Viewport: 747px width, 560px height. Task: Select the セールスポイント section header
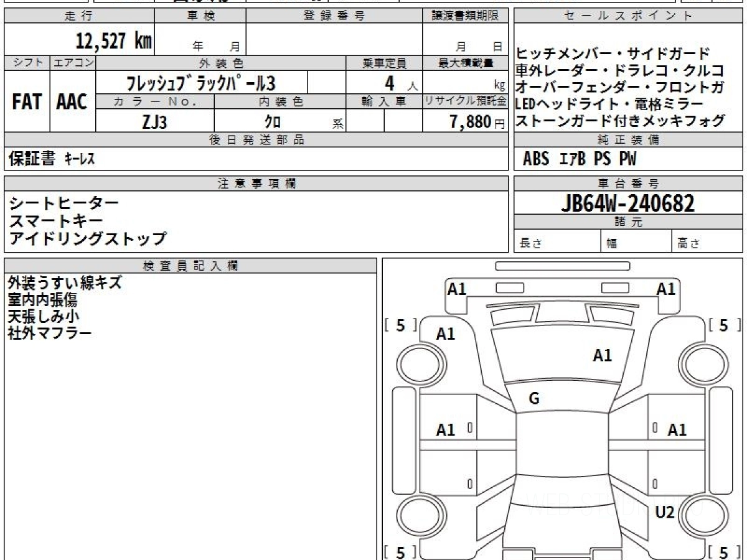[x=629, y=16]
